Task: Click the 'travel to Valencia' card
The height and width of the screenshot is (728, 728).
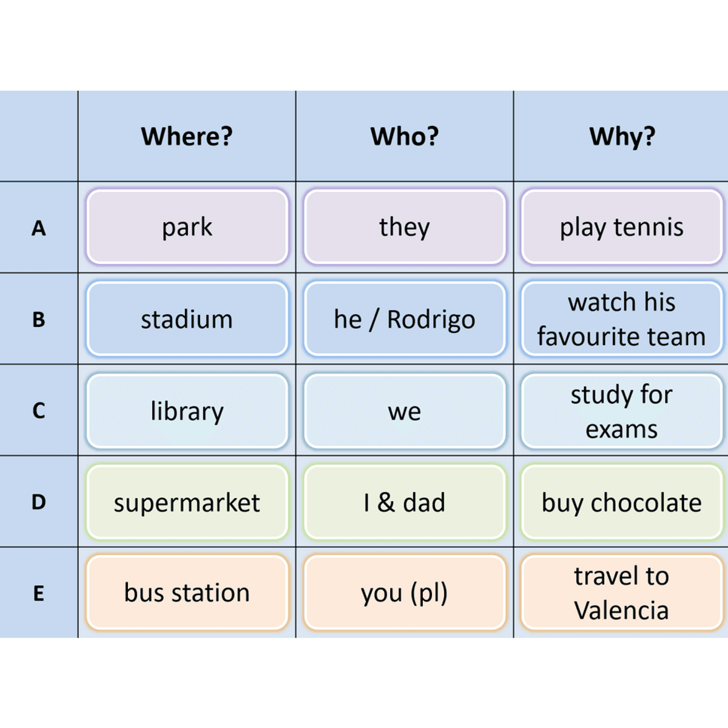Action: pos(622,592)
